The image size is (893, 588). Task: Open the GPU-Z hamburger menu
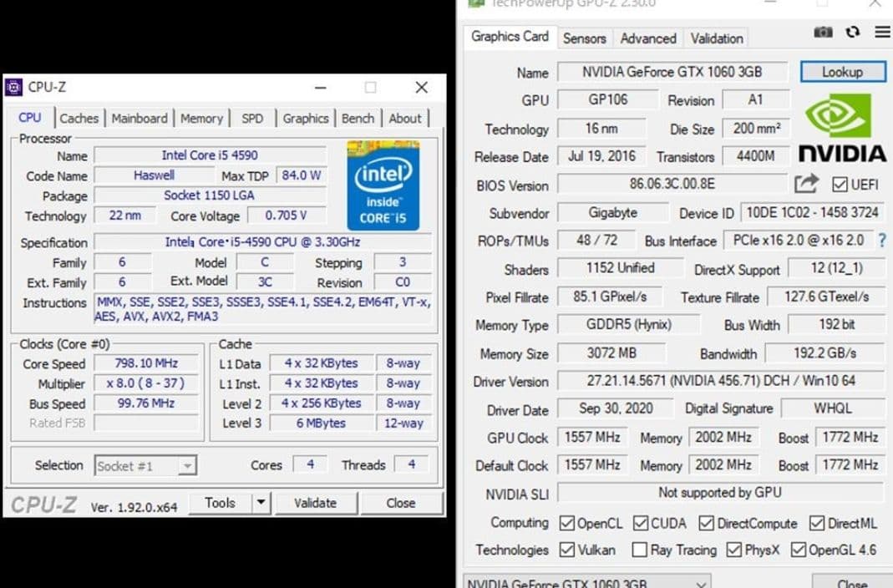[881, 32]
